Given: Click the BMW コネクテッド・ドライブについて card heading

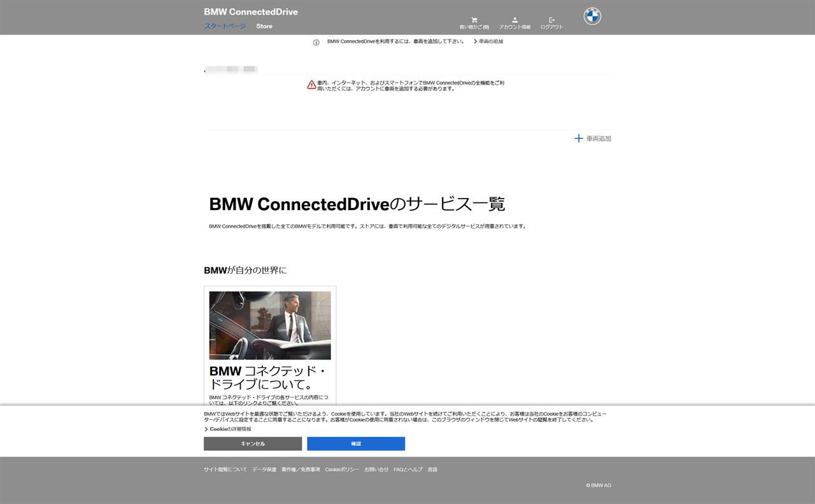Looking at the screenshot, I should 267,377.
